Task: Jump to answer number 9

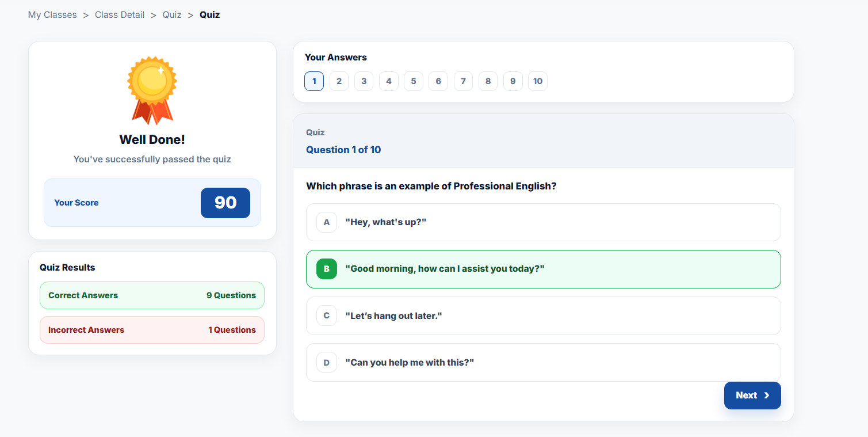Action: [x=513, y=81]
